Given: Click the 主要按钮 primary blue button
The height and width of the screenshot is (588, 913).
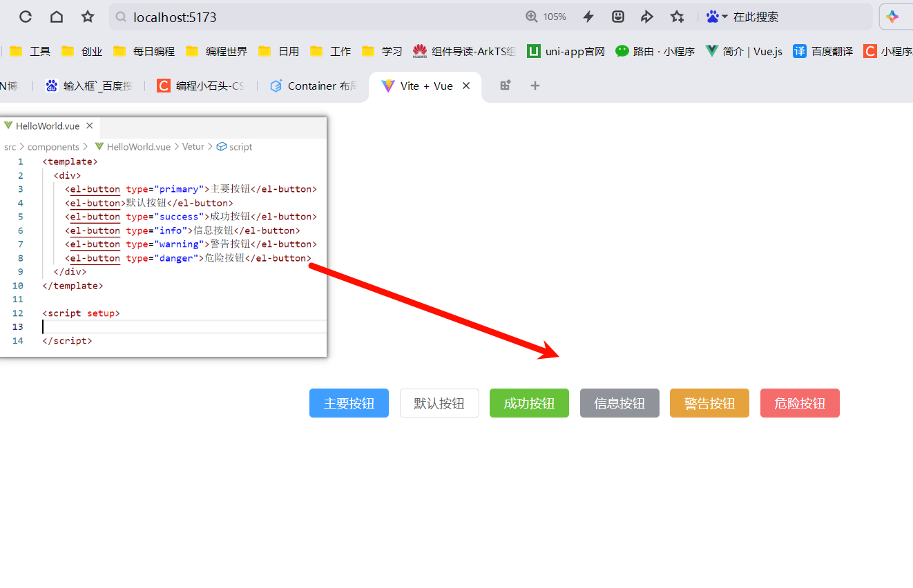Looking at the screenshot, I should [x=349, y=403].
